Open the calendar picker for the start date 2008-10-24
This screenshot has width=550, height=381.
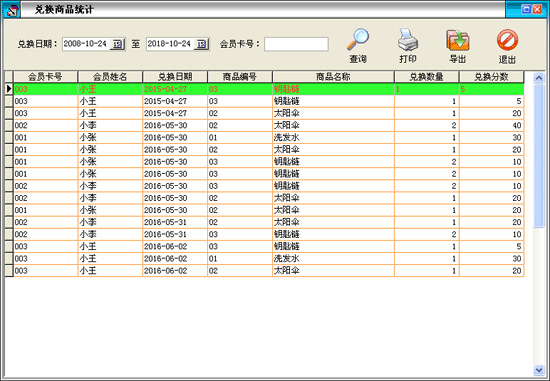(118, 44)
